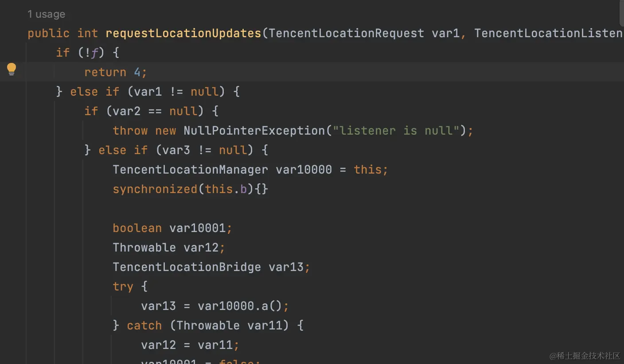Screen dimensions: 624x364
Task: Click the "return 4;" statement
Action: point(116,72)
